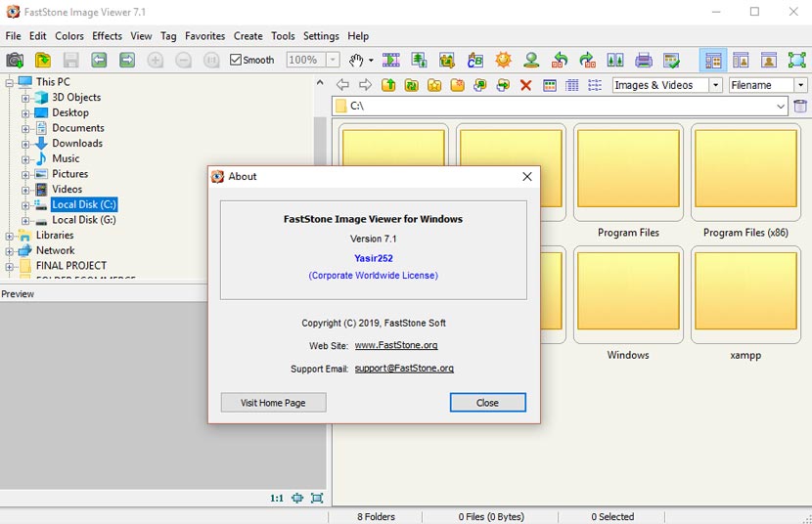Click the folder with star Favorites icon
Image resolution: width=812 pixels, height=524 pixels.
click(434, 85)
